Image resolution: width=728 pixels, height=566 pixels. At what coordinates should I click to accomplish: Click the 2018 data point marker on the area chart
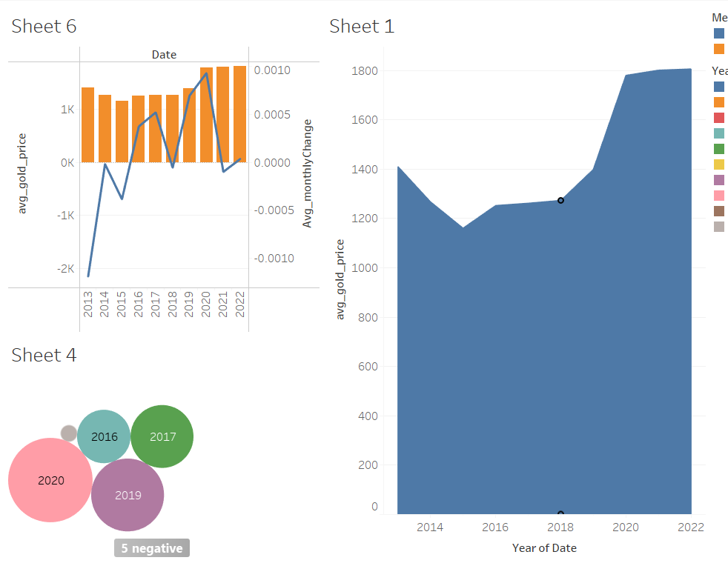pyautogui.click(x=560, y=200)
